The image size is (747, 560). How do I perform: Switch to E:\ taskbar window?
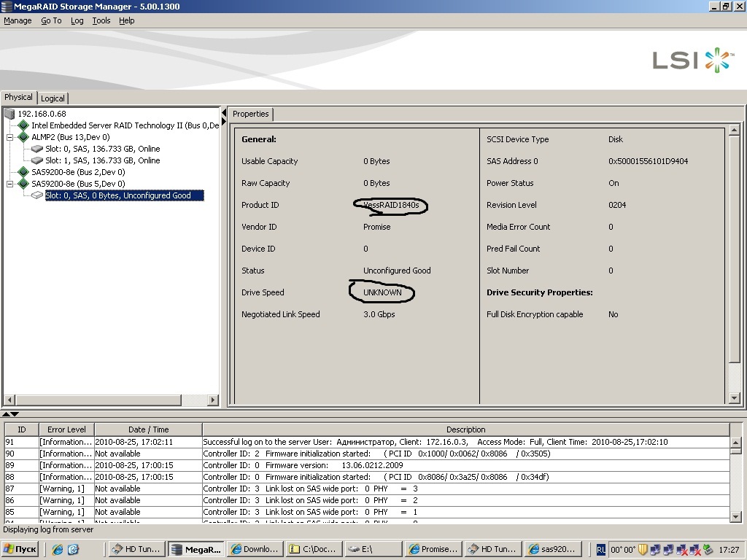click(373, 549)
